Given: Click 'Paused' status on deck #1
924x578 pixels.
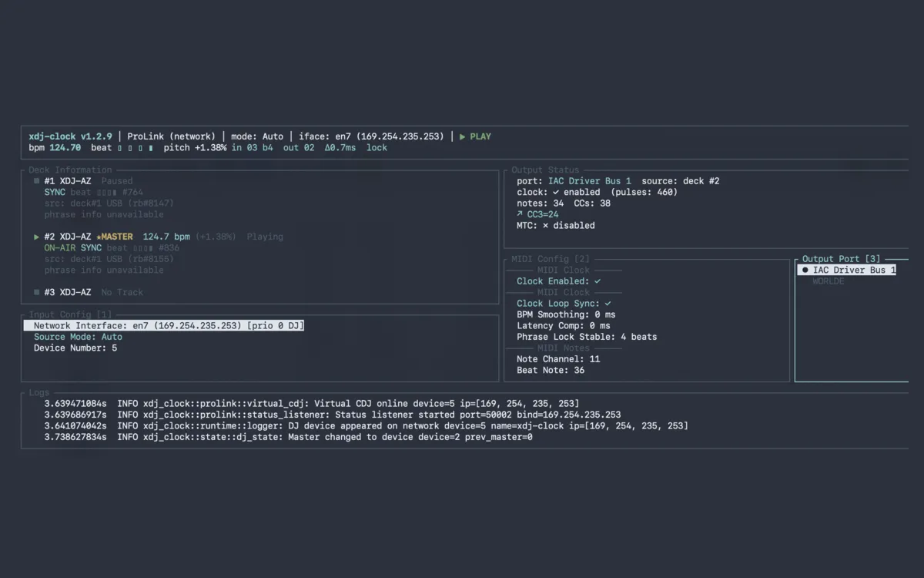Looking at the screenshot, I should [x=117, y=181].
